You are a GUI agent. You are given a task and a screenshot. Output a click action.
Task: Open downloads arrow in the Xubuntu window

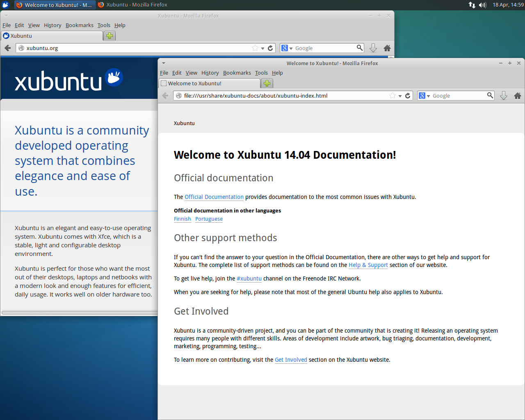coord(373,48)
